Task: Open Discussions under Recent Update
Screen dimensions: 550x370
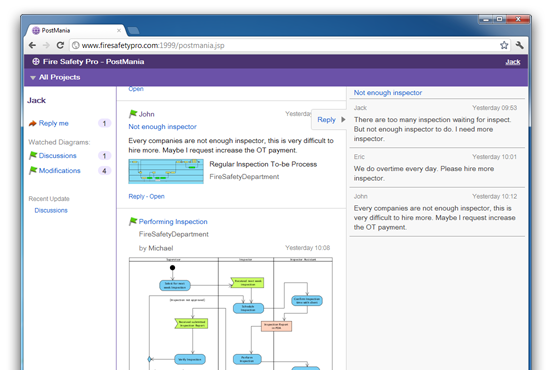Action: (51, 210)
